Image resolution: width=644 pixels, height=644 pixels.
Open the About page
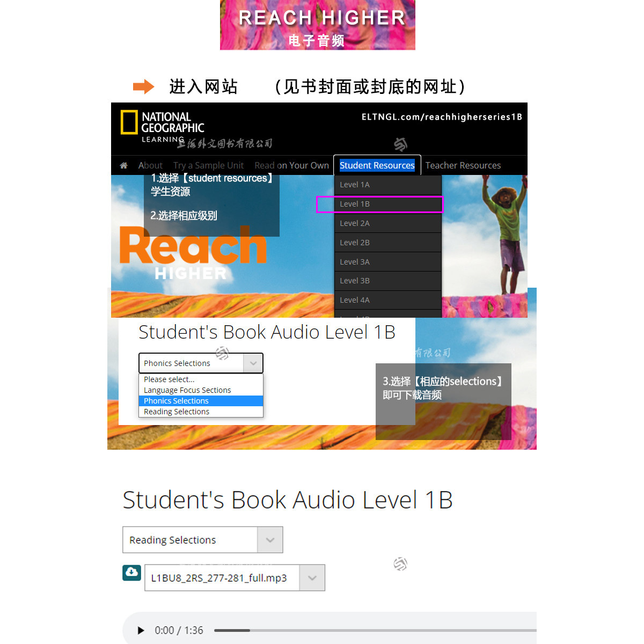tap(150, 165)
